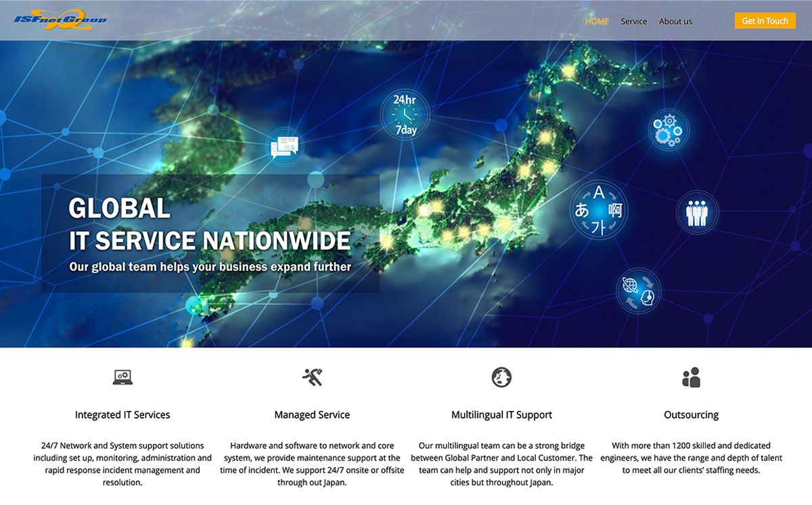Screen dimensions: 812x505
Task: Open the Service menu item
Action: pyautogui.click(x=634, y=21)
